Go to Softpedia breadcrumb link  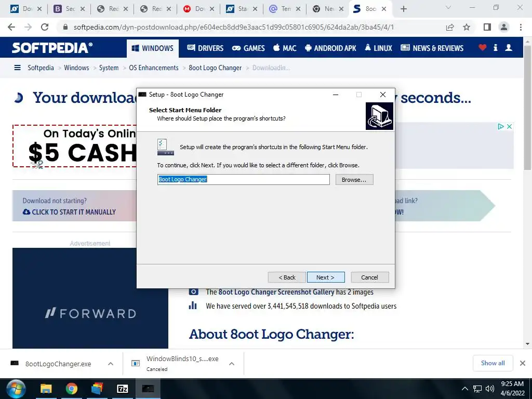pos(41,68)
